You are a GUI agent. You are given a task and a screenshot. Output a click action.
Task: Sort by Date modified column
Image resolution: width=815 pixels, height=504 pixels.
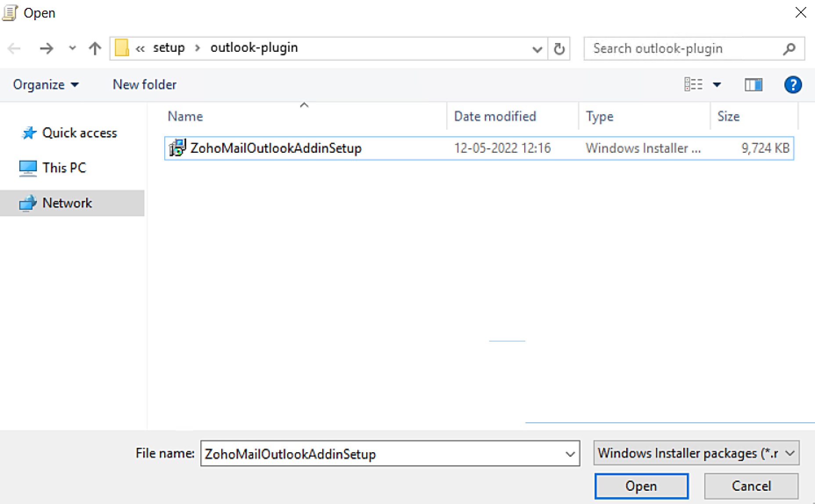(513, 116)
